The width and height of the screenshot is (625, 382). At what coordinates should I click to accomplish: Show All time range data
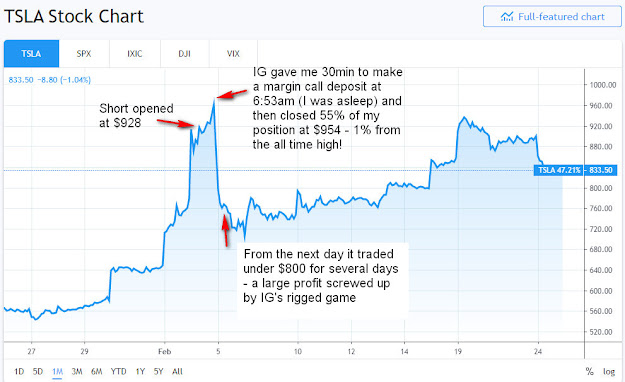(177, 371)
